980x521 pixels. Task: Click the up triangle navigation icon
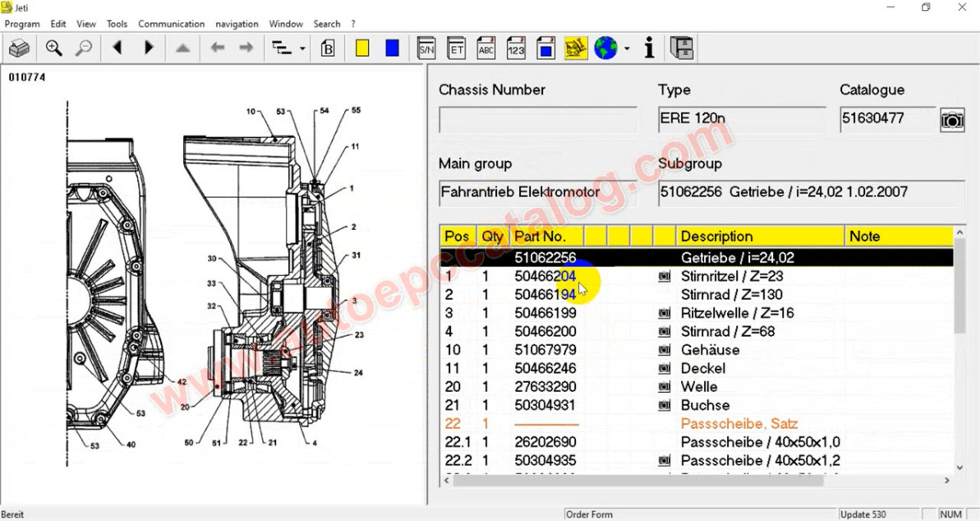(x=182, y=48)
